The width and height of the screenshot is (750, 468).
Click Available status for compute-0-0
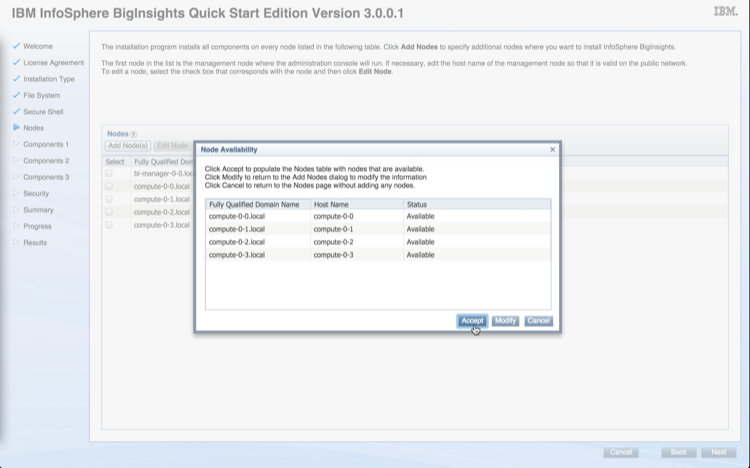(420, 216)
